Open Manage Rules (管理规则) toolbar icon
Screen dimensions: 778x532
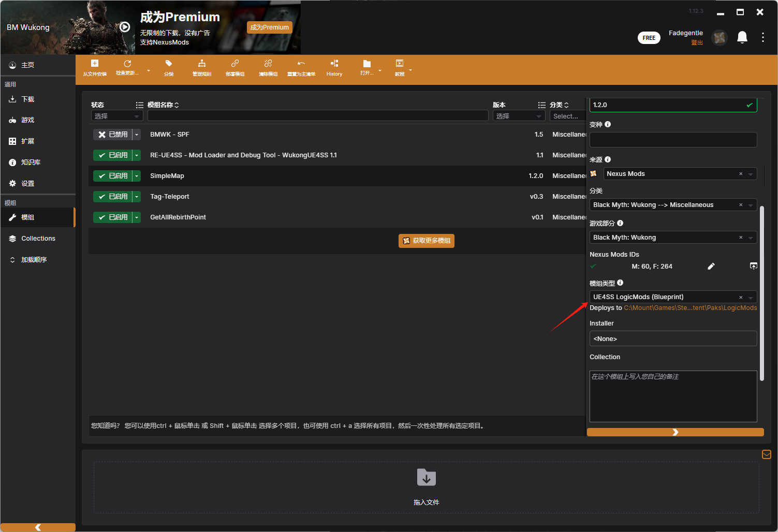[x=202, y=64]
